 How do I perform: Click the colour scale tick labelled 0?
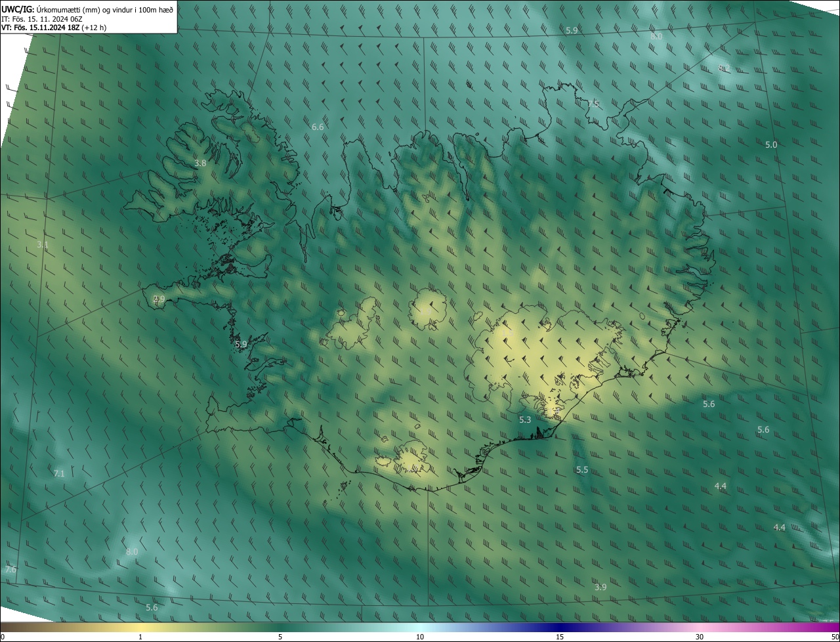point(3,637)
